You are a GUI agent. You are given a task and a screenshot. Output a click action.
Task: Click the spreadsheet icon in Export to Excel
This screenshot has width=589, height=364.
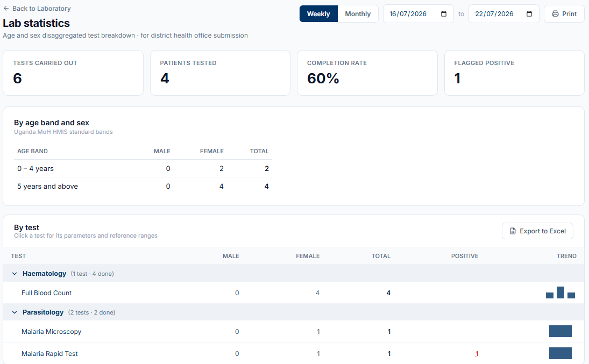pyautogui.click(x=513, y=231)
